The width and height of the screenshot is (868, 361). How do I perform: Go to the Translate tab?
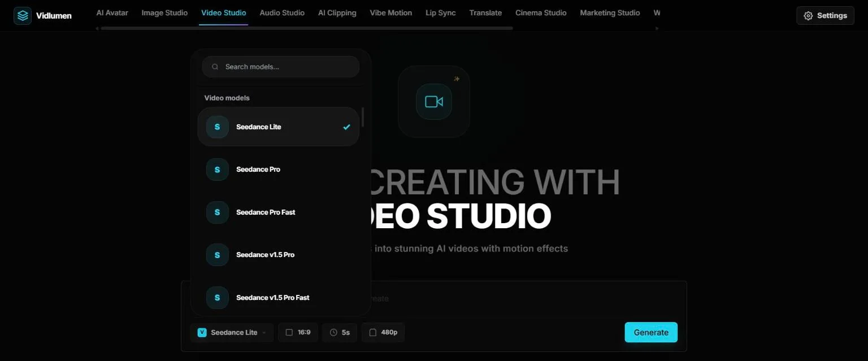pos(485,13)
